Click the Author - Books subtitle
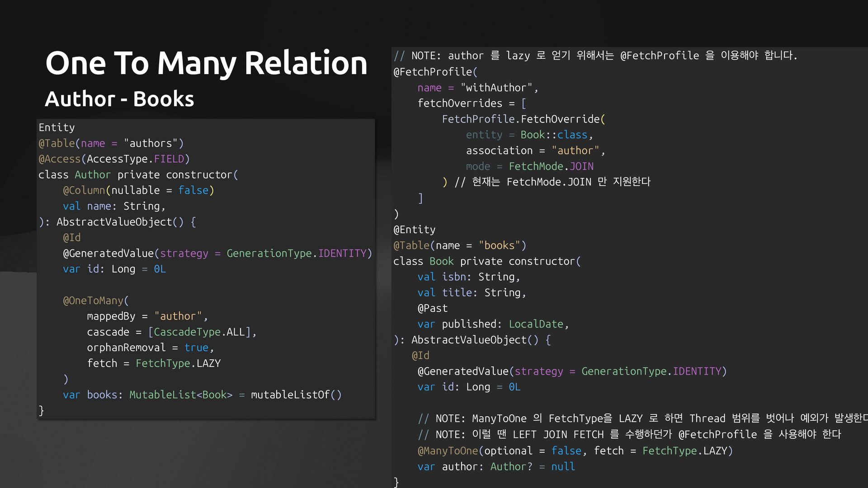The image size is (868, 488). [x=119, y=99]
